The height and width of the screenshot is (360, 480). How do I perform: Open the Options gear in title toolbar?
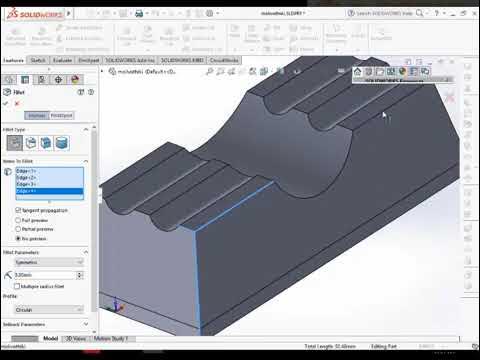point(209,13)
